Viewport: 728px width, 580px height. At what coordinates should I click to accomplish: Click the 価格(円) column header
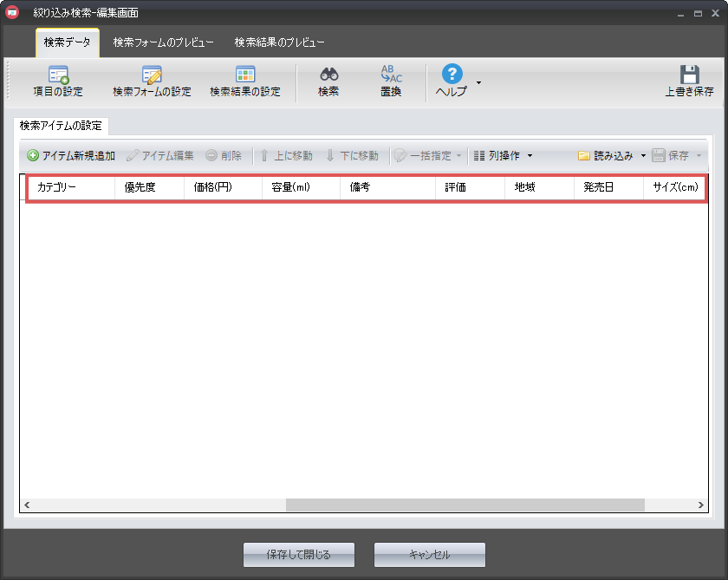213,187
